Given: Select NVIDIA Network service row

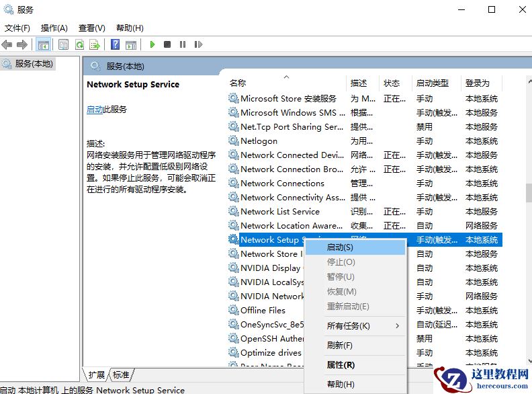Looking at the screenshot, I should 266,297.
